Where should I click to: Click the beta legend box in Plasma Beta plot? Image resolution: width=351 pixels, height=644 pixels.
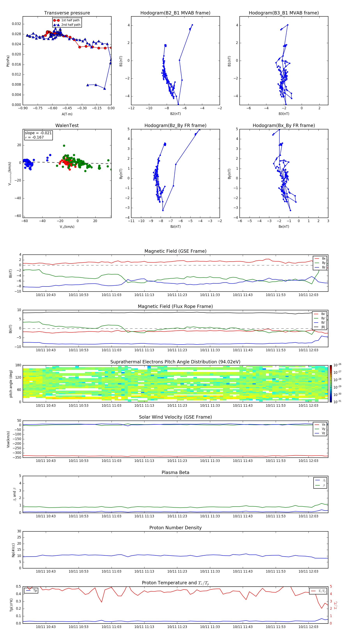pyautogui.click(x=320, y=483)
